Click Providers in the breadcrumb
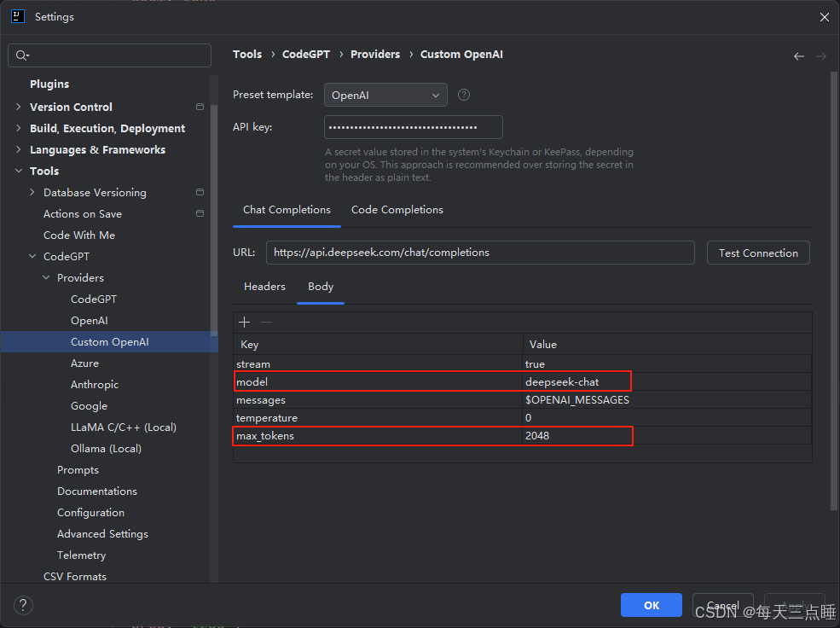The height and width of the screenshot is (628, 840). [x=375, y=54]
